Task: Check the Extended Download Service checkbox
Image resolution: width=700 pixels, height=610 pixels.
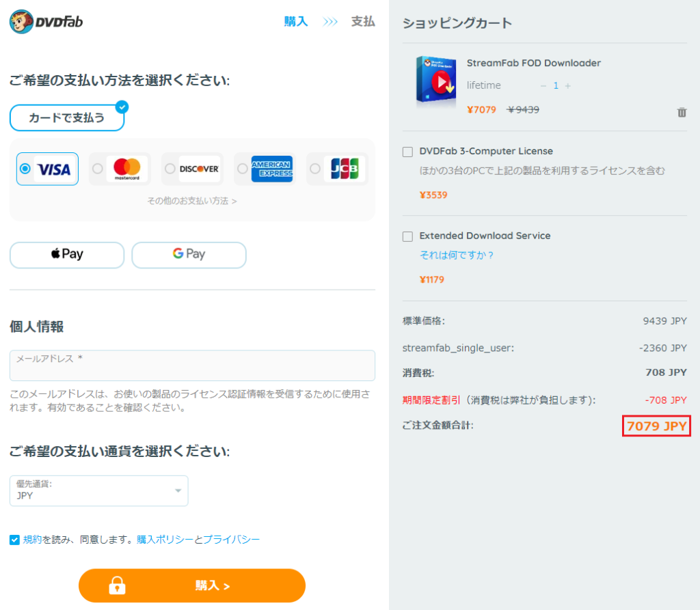Action: [407, 236]
